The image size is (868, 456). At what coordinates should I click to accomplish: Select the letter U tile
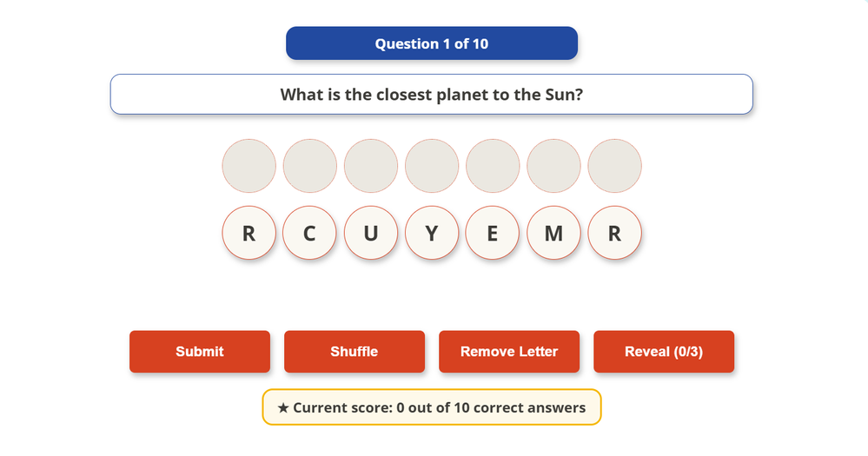(371, 233)
